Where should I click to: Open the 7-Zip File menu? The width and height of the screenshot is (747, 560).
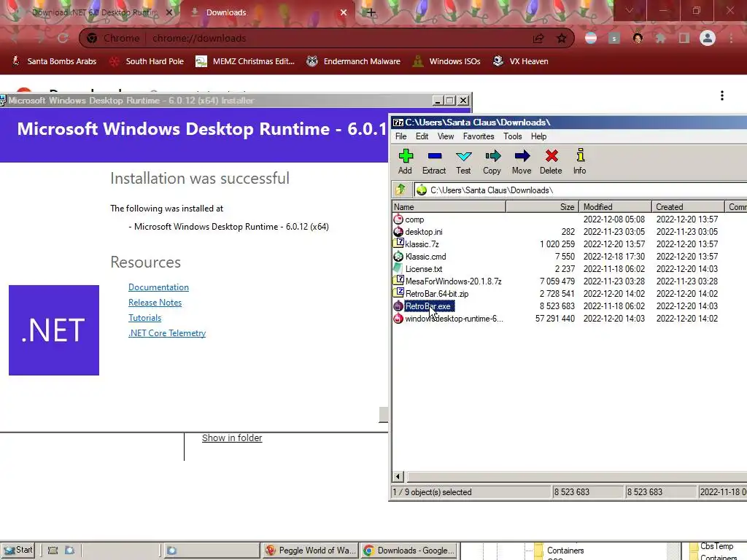click(401, 136)
